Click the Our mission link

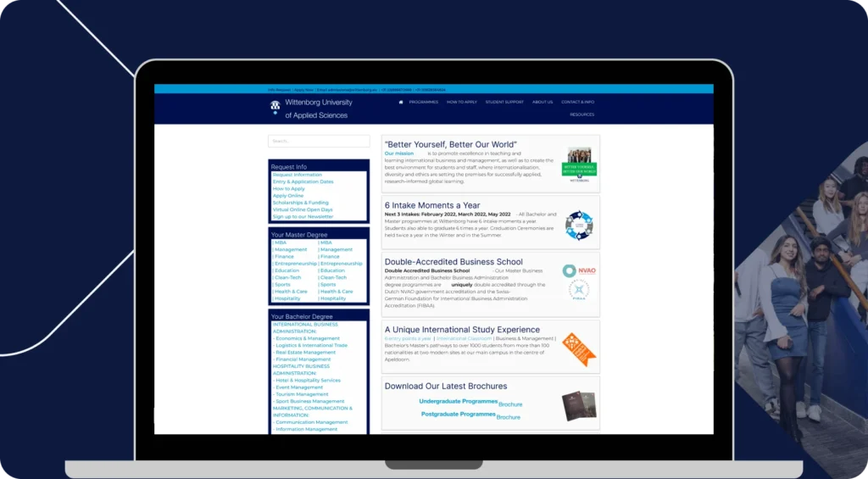point(399,153)
